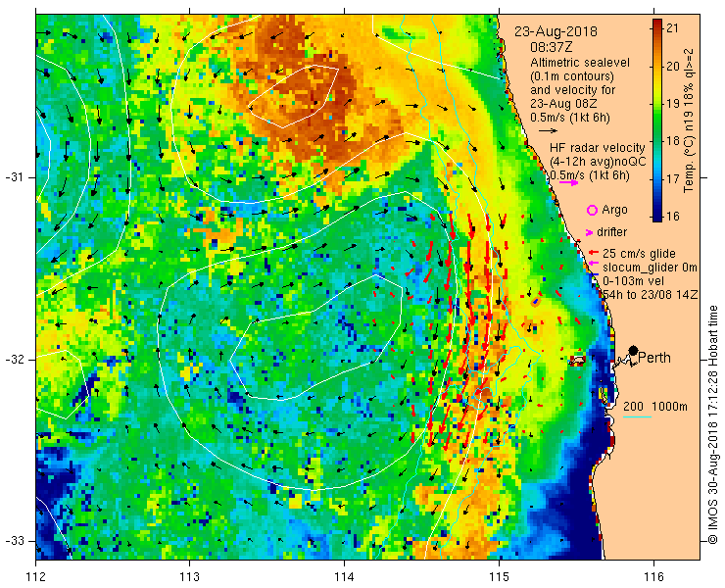Click the 'slocum_glider 0m' legend text
The image size is (725, 588).
650,268
